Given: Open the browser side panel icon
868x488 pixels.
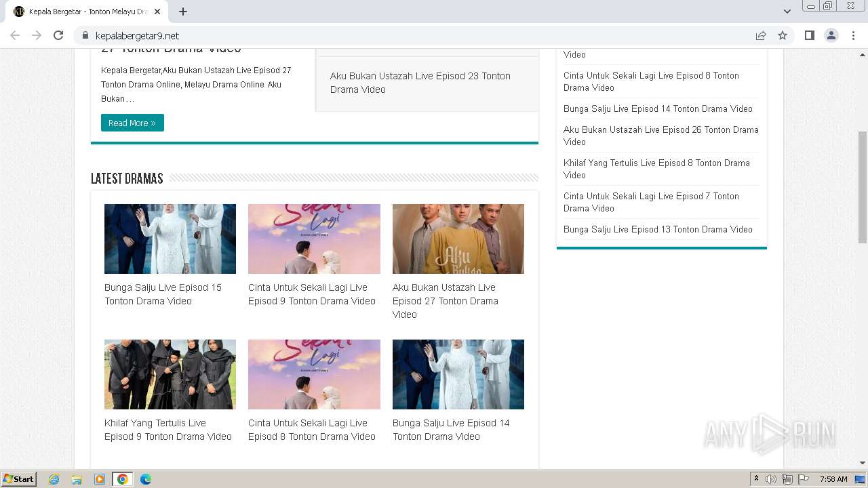Looking at the screenshot, I should pos(809,35).
